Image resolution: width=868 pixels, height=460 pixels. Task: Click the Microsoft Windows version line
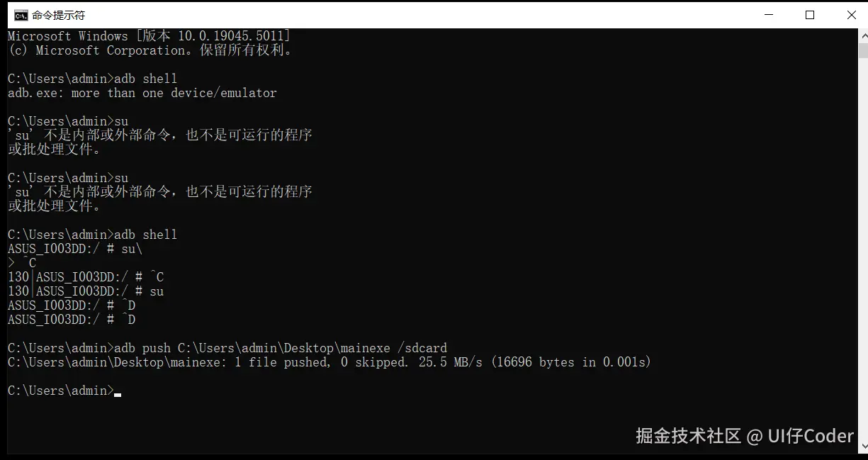pos(149,36)
